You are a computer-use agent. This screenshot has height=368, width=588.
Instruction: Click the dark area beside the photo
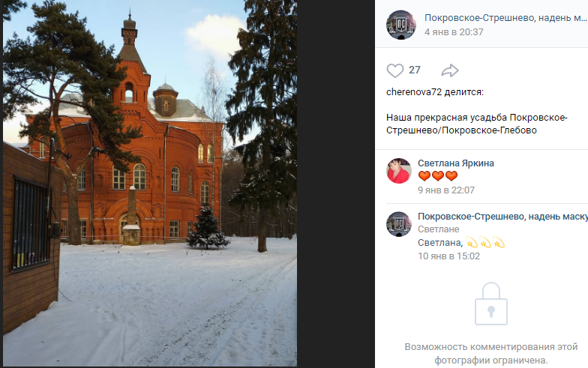pyautogui.click(x=336, y=184)
